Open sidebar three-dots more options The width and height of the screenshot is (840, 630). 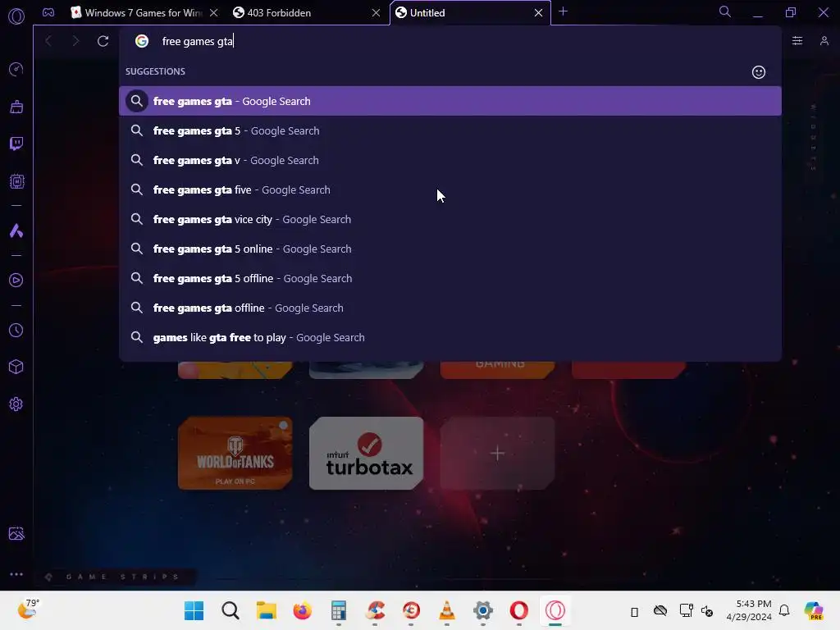pos(16,573)
